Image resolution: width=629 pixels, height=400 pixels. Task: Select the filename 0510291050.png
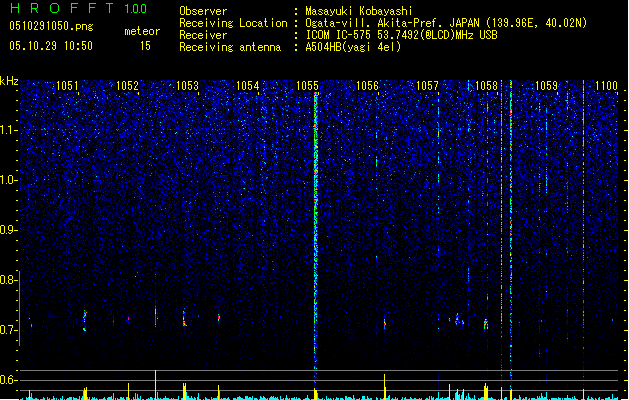[51, 26]
